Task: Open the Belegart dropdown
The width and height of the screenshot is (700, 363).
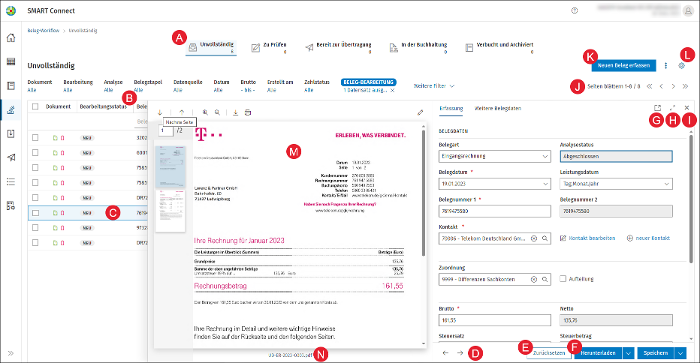Action: click(x=495, y=156)
